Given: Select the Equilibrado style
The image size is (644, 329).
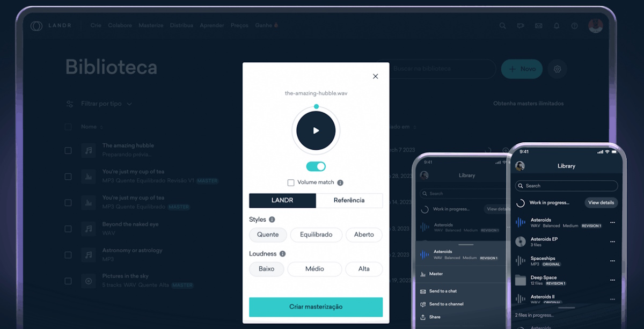Looking at the screenshot, I should (316, 235).
